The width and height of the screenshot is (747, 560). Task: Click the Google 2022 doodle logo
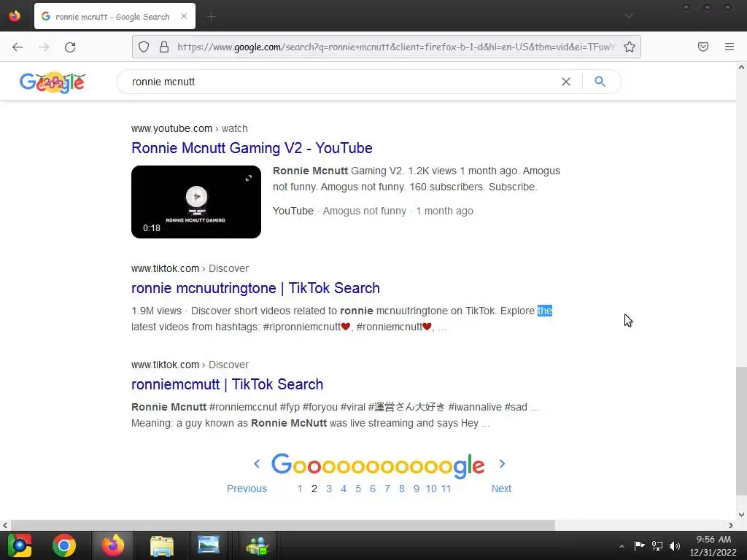click(53, 82)
